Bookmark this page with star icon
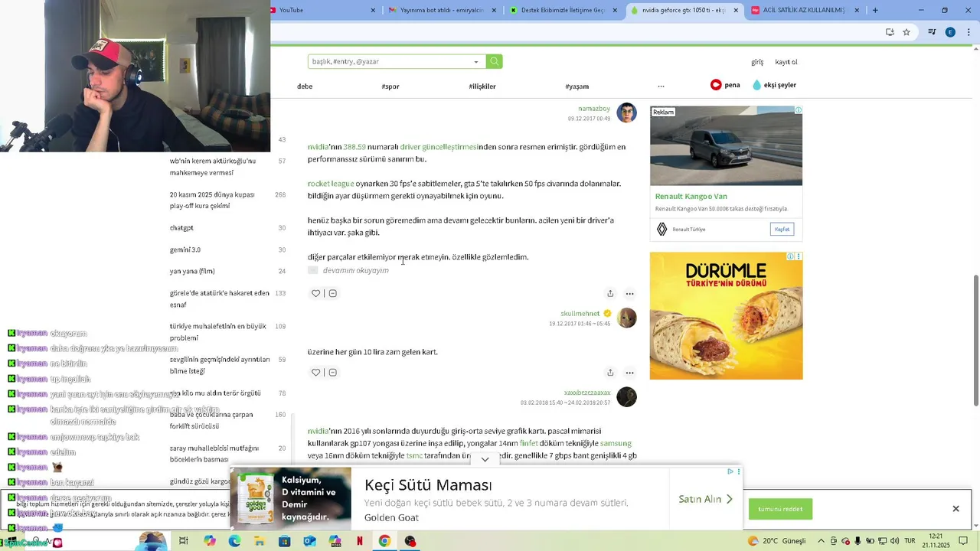The image size is (980, 551). 906,32
